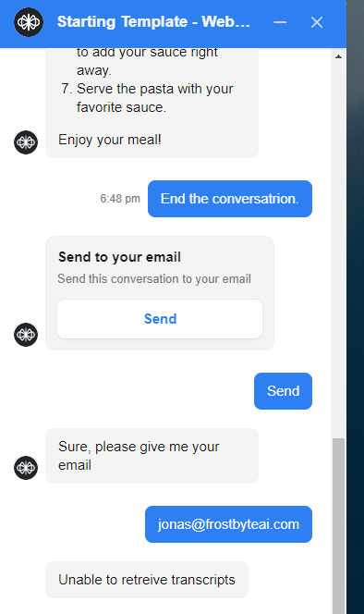
Task: Close the chat widget
Action: (317, 22)
